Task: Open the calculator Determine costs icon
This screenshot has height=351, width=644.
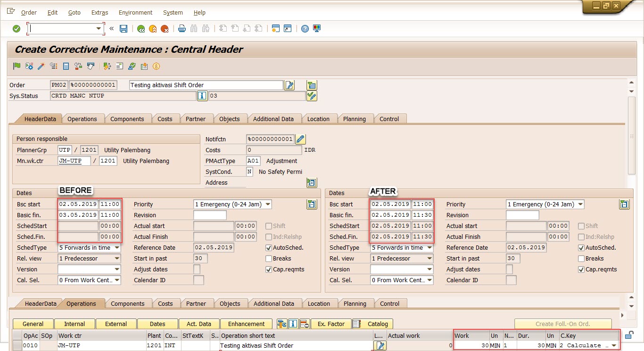Action: click(66, 66)
